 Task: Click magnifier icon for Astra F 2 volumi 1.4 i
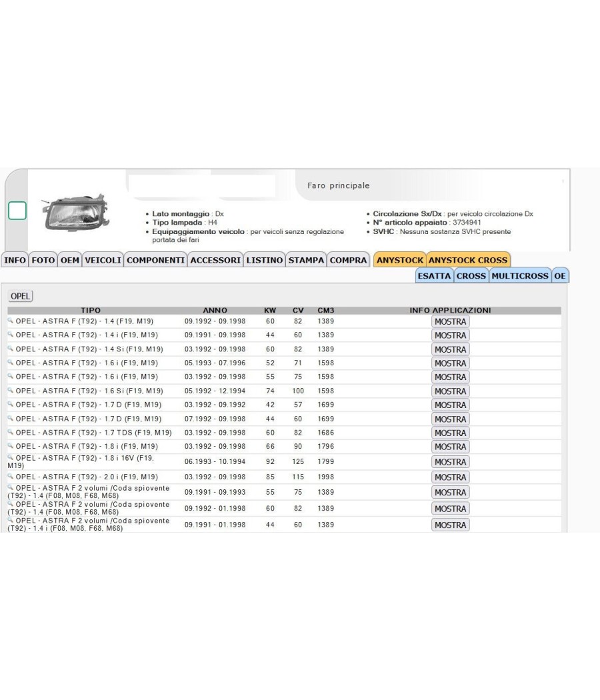tap(10, 520)
